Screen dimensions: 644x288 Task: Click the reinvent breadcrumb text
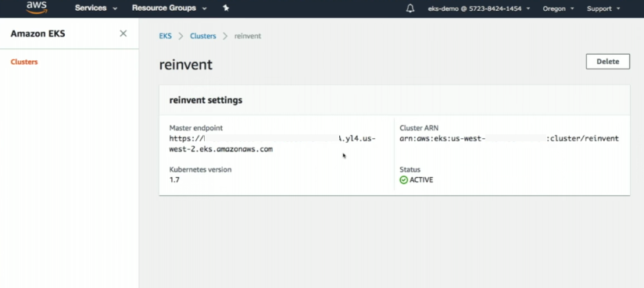[x=248, y=36]
